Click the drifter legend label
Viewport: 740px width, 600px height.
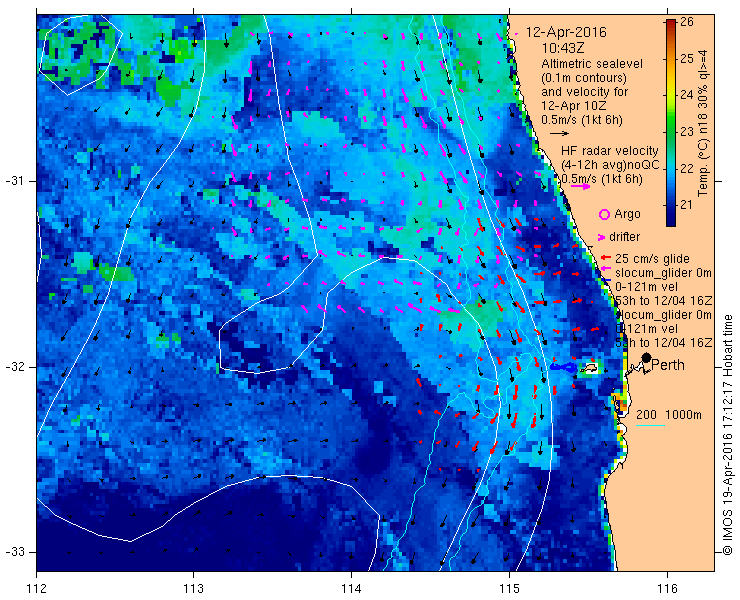click(625, 237)
